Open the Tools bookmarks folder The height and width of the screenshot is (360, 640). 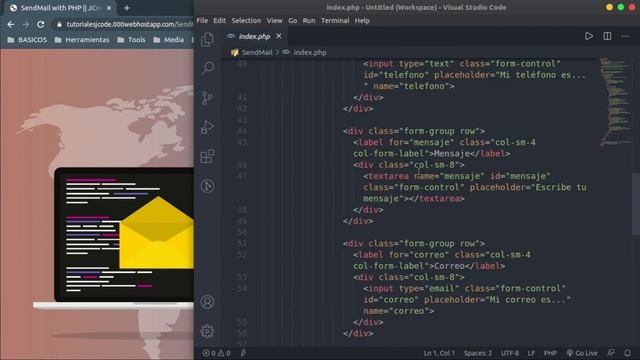[131, 40]
